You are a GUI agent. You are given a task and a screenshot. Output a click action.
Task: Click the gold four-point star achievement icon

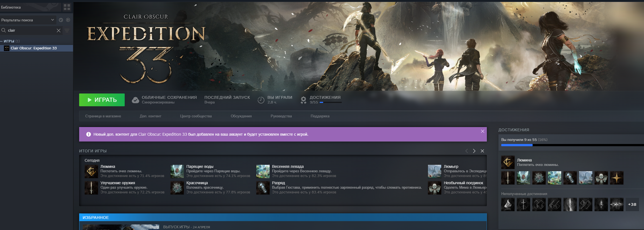coord(617,178)
